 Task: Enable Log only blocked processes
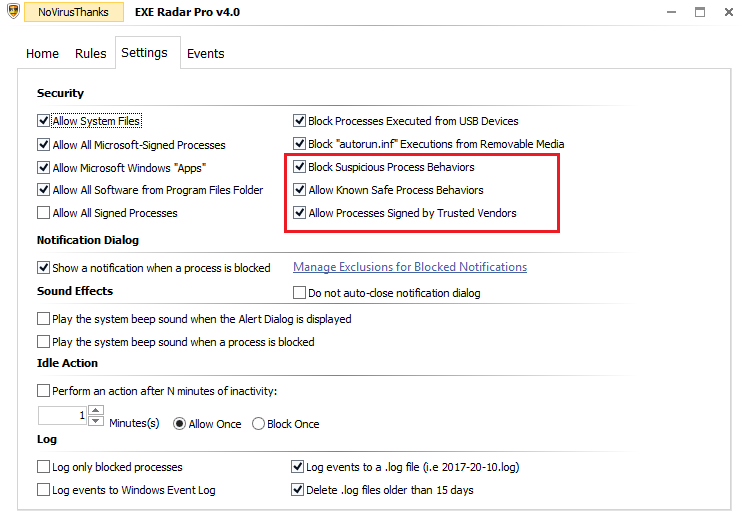(43, 467)
